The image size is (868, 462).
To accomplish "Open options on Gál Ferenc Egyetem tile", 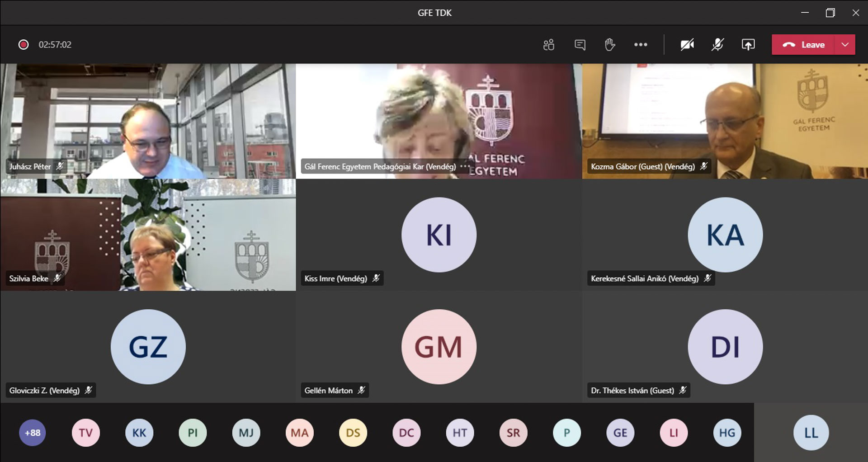I will [464, 166].
